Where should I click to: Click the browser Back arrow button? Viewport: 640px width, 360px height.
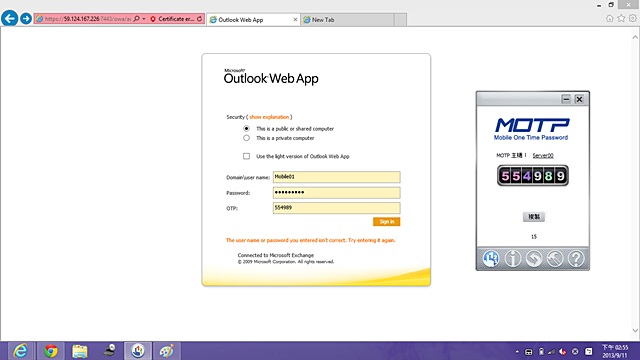[9, 18]
